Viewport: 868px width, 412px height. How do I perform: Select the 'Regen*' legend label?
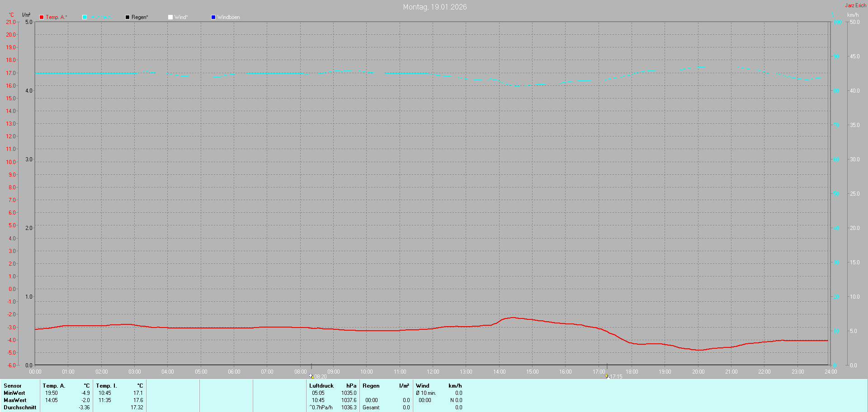[x=140, y=17]
